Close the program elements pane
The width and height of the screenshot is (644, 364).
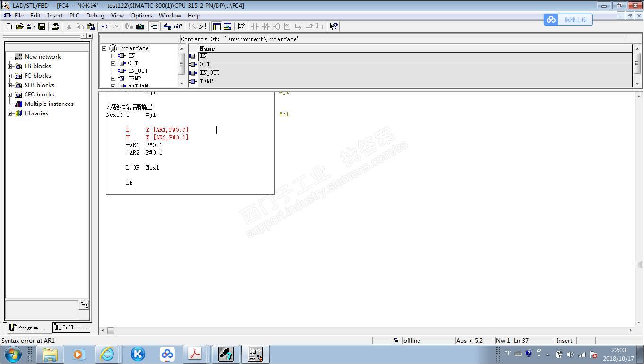tap(90, 36)
